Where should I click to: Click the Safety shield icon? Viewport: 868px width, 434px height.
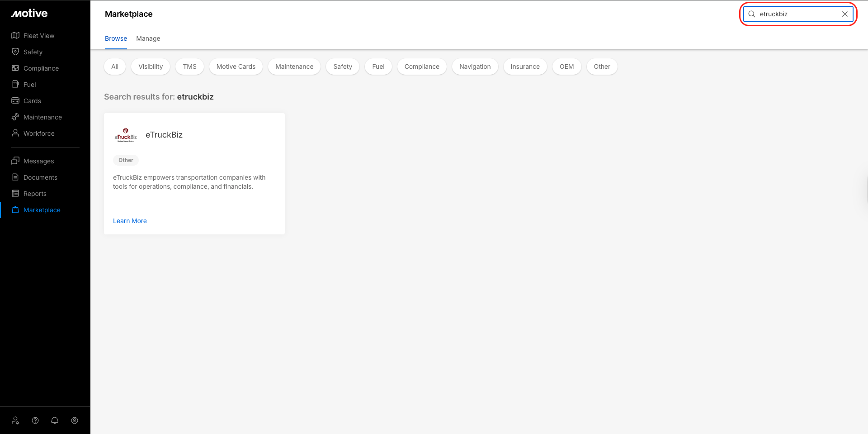(x=15, y=52)
